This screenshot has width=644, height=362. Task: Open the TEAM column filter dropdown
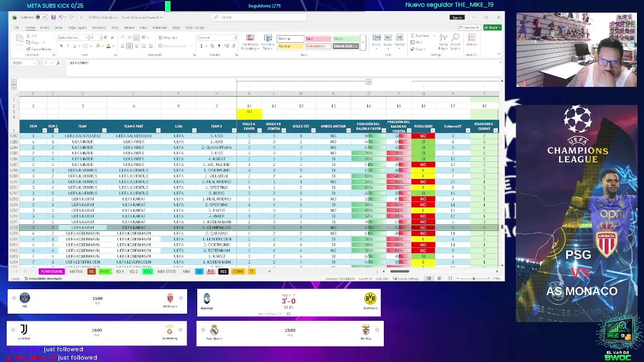(x=104, y=131)
